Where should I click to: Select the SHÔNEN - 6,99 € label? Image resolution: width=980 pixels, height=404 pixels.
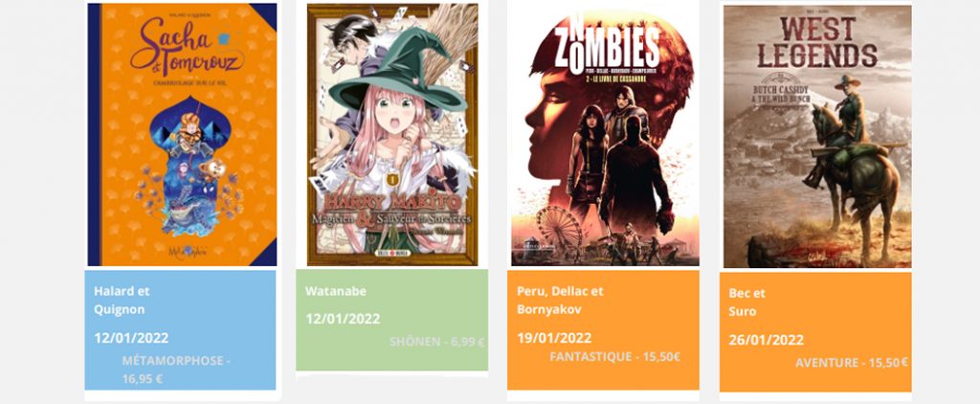436,342
